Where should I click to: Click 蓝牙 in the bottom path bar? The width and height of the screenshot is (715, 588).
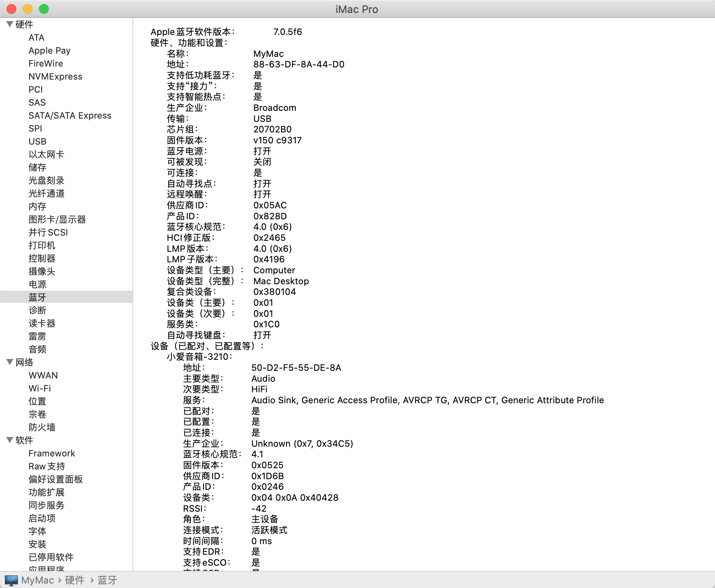tap(107, 580)
